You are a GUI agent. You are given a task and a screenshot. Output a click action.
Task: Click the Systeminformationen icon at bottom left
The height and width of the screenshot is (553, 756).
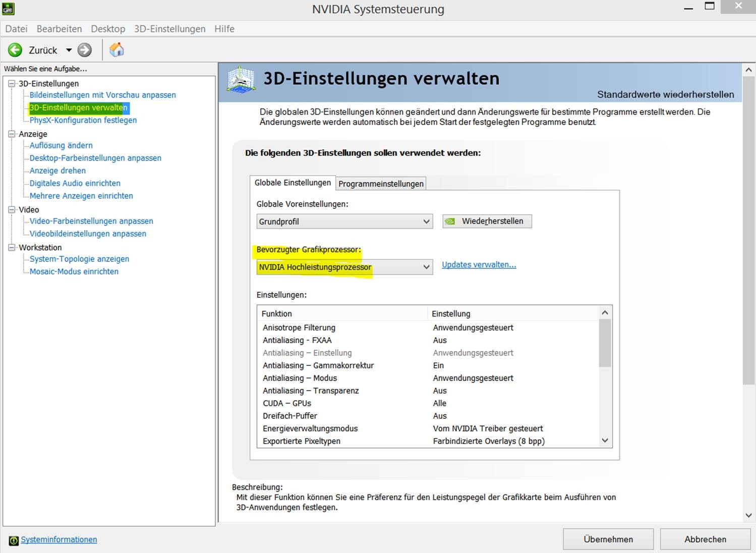[x=14, y=540]
